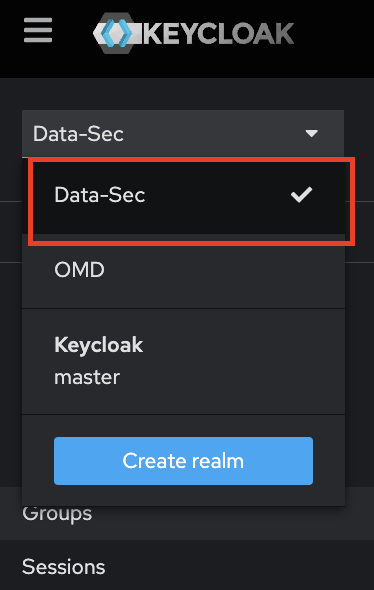Screen dimensions: 374x590
Task: Switch to the OMD realm
Action: pyautogui.click(x=184, y=271)
